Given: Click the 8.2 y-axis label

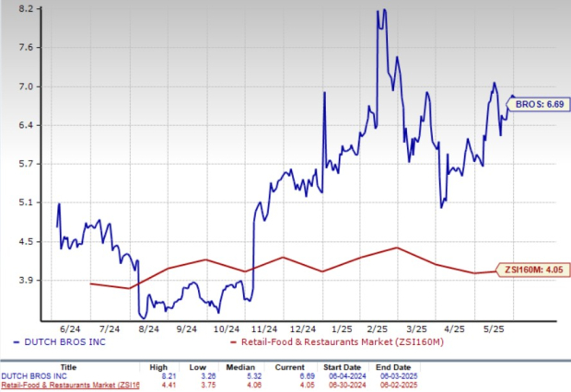Looking at the screenshot, I should pyautogui.click(x=26, y=8).
